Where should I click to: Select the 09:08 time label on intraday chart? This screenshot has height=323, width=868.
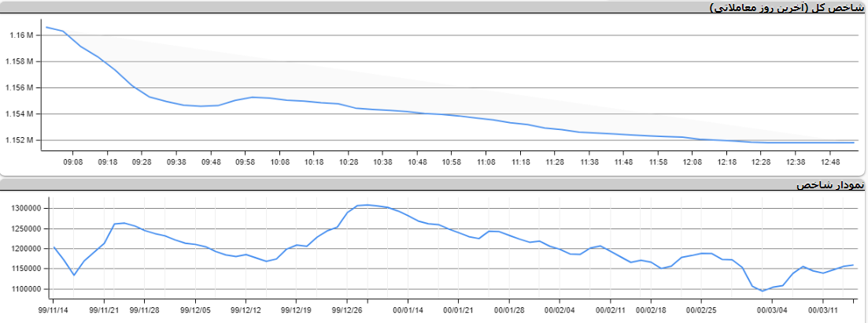[73, 161]
